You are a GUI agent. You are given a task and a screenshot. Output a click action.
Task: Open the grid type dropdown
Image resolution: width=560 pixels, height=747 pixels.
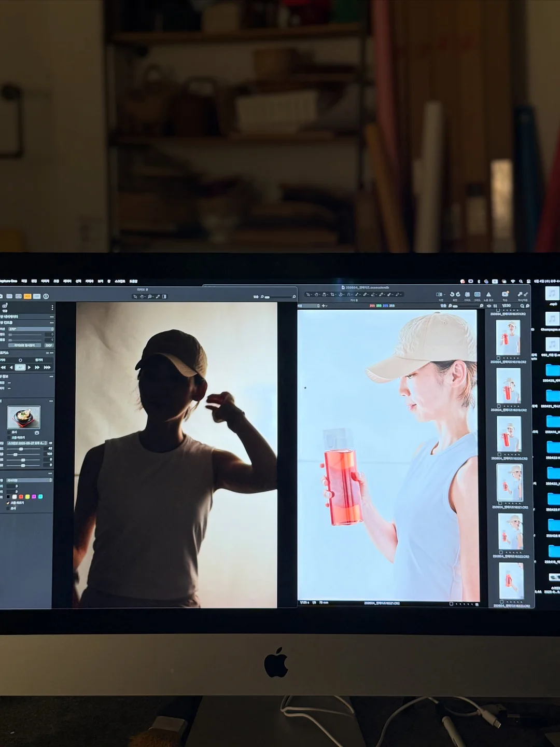click(x=30, y=480)
